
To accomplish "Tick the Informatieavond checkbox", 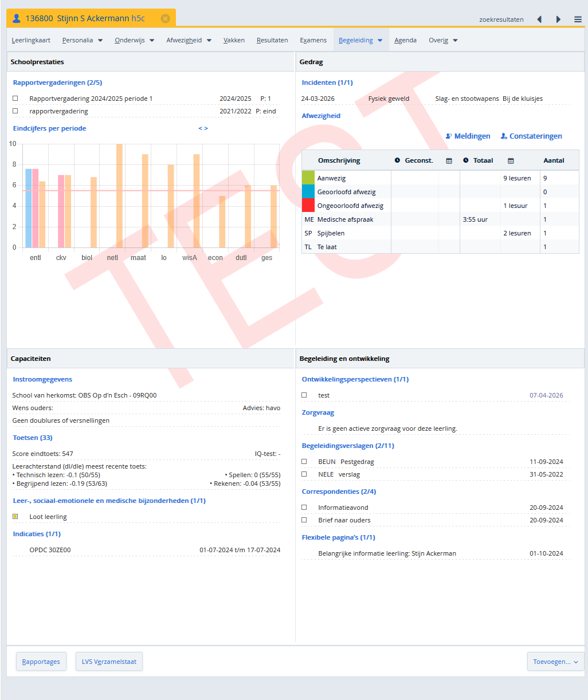I will (x=304, y=508).
